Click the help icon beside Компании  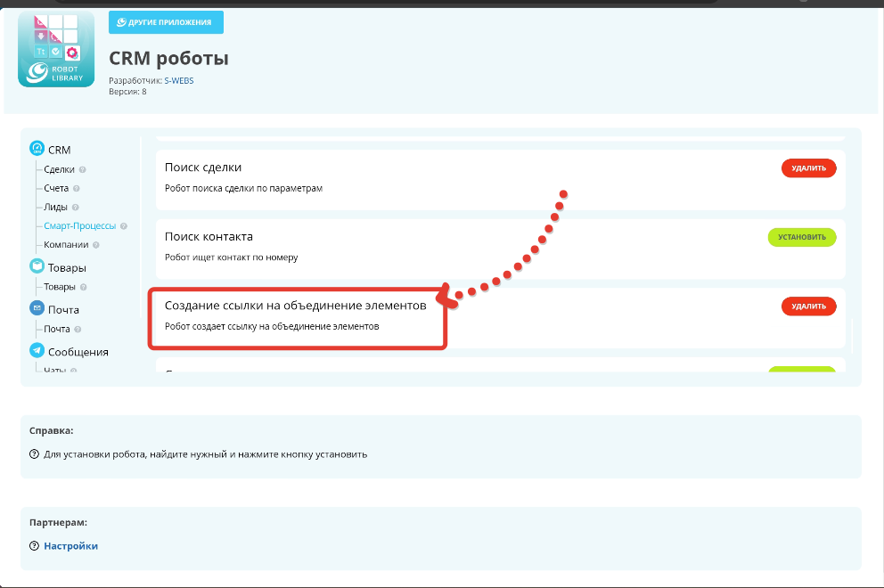[x=95, y=245]
